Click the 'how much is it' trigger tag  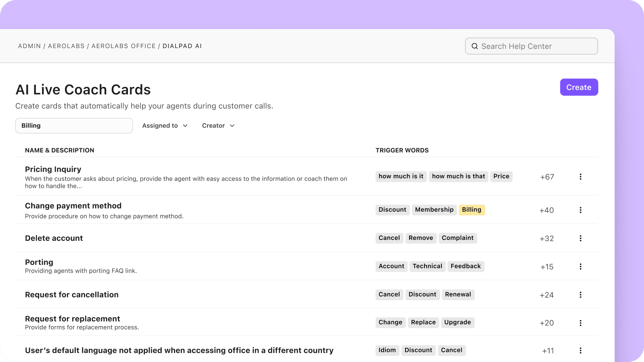click(x=401, y=177)
